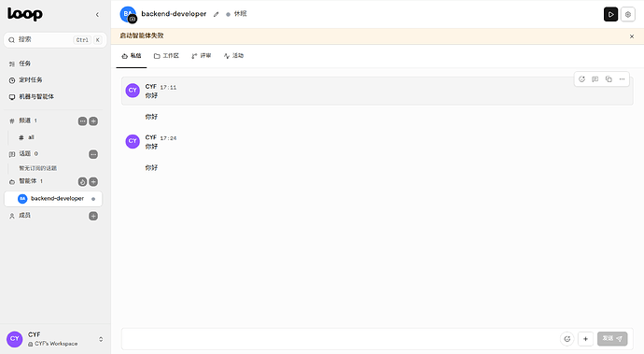
Task: Click CY avatar on 17:11 message
Action: tap(133, 91)
